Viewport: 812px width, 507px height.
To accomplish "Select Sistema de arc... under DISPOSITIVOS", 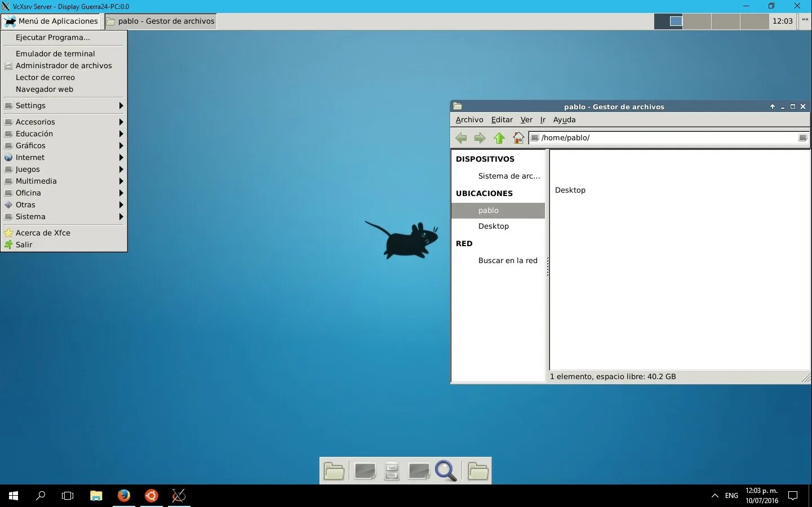I will [x=509, y=176].
